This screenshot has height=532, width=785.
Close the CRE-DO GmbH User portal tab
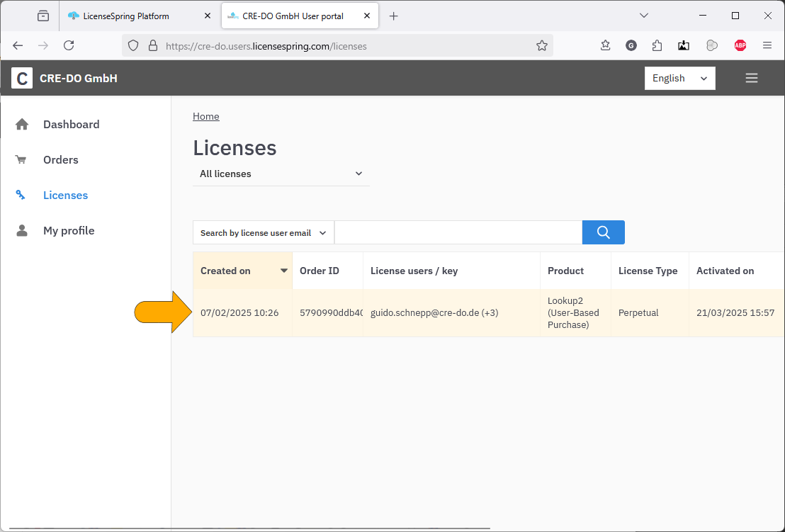(367, 16)
